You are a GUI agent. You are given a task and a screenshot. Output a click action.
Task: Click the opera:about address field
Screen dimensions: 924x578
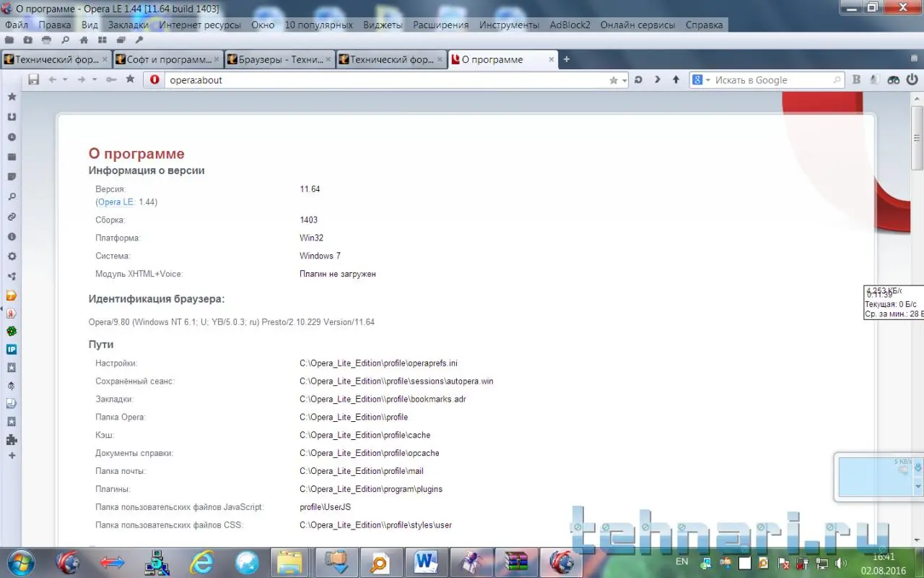coord(387,80)
